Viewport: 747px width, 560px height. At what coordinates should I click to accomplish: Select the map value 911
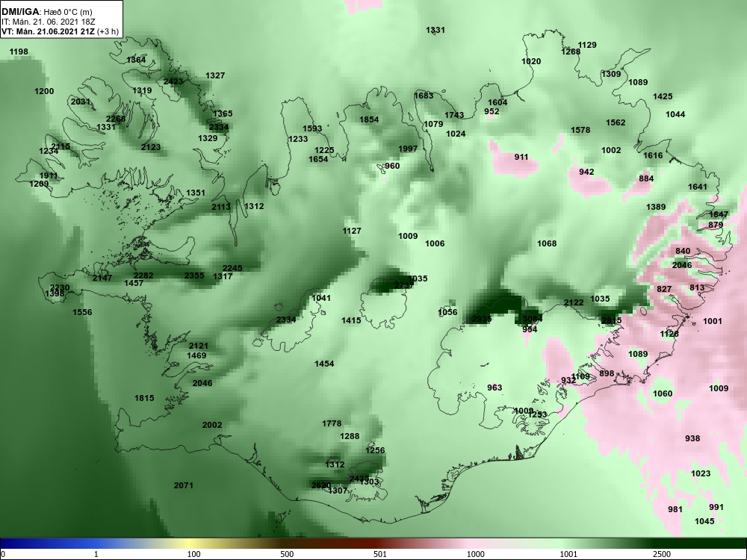pos(521,157)
